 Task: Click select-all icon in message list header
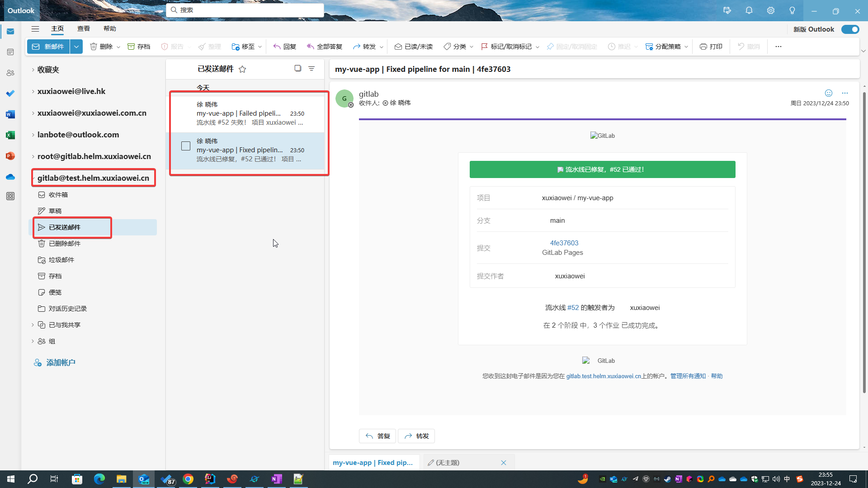click(297, 69)
